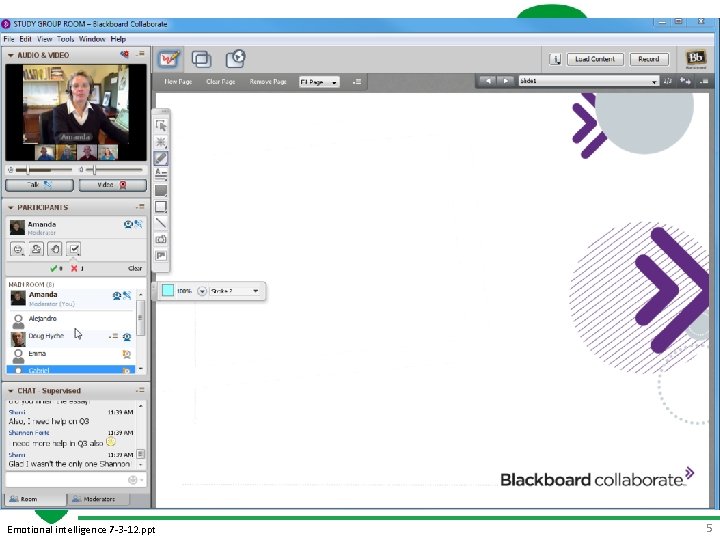
Task: Raise hand in Participants panel
Action: tap(55, 249)
